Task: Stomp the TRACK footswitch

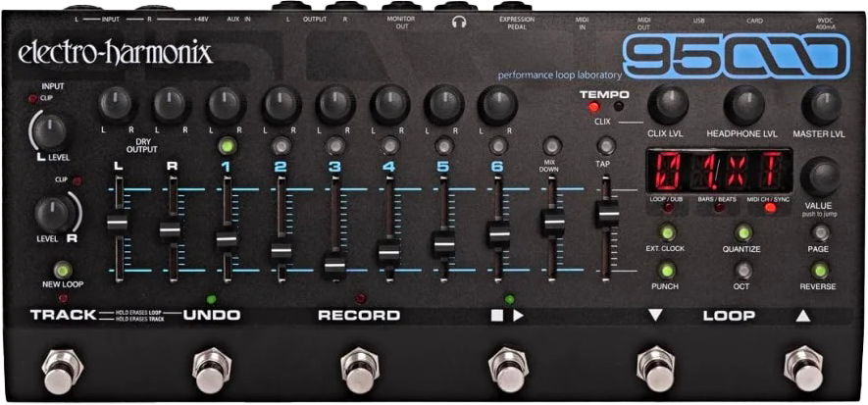Action: [62, 370]
